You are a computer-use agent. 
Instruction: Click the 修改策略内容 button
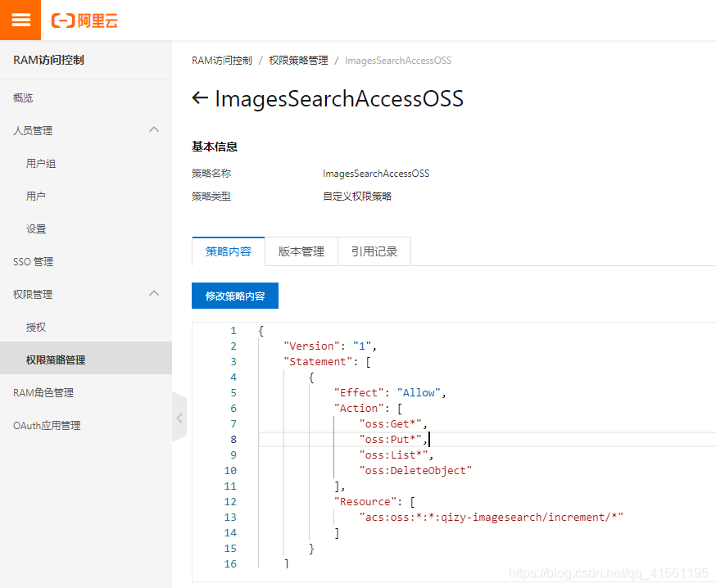pyautogui.click(x=235, y=296)
